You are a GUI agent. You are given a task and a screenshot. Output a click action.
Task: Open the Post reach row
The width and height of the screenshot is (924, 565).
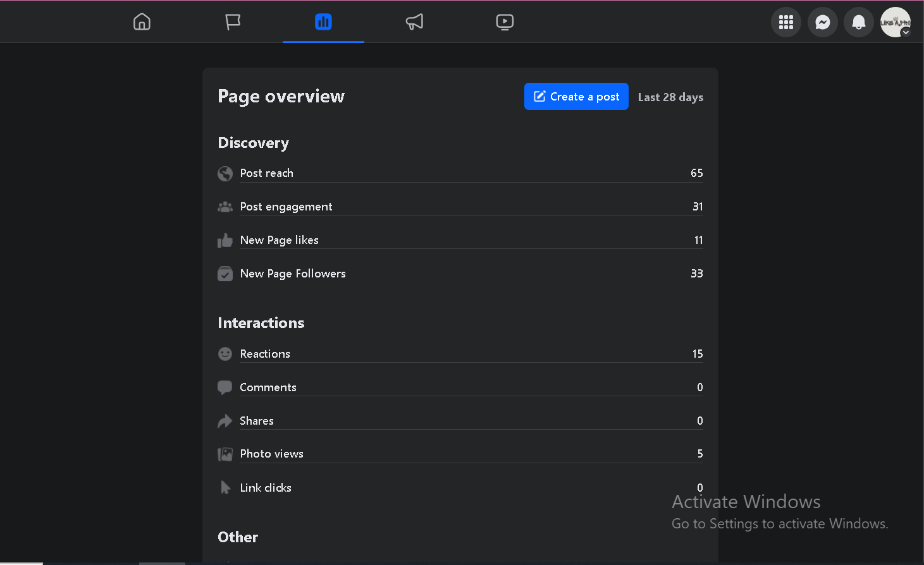pos(460,173)
